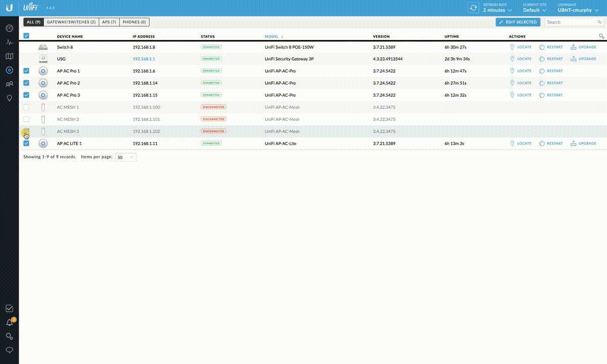Viewport: 607px width, 364px height.
Task: Open the Settings gears icon in sidebar
Action: pos(9,336)
